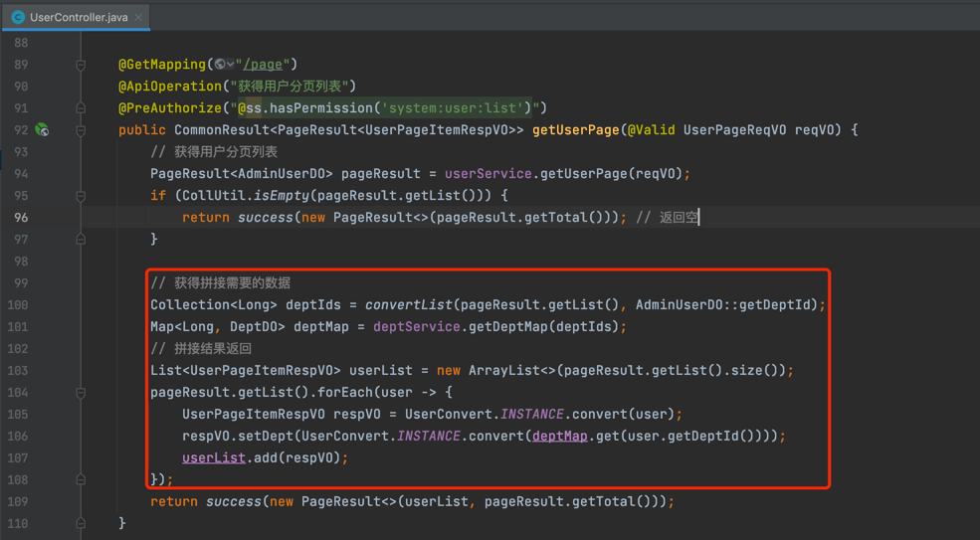Viewport: 980px width, 540px height.
Task: Click the fold end marker at line 97
Action: click(x=81, y=239)
